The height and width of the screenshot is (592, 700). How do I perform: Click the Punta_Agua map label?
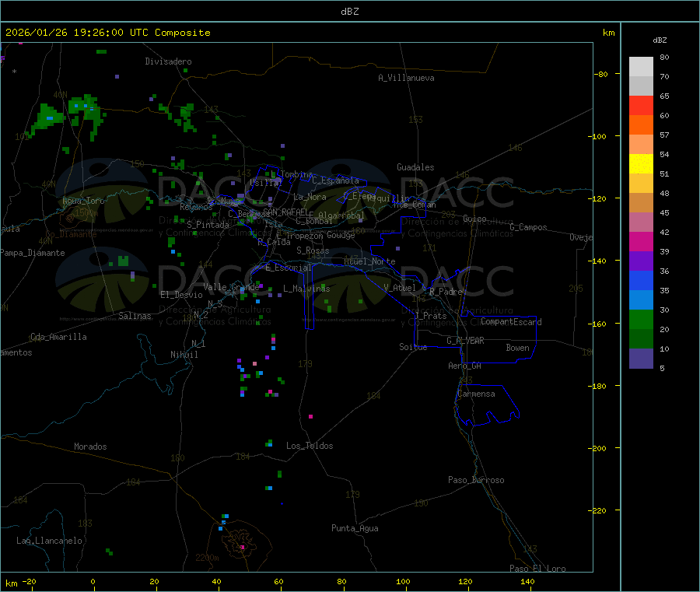(355, 528)
